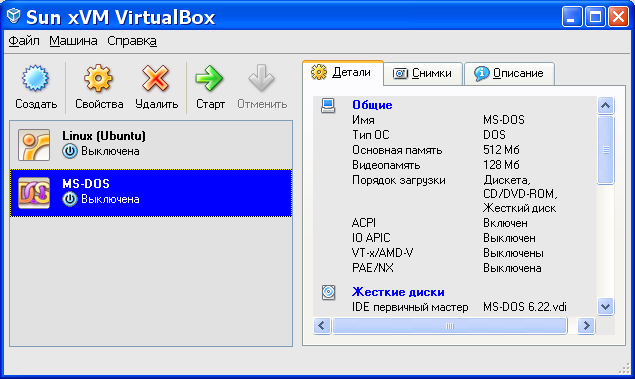Image resolution: width=635 pixels, height=379 pixels.
Task: Click the Имя value MS-DOS
Action: tap(504, 120)
